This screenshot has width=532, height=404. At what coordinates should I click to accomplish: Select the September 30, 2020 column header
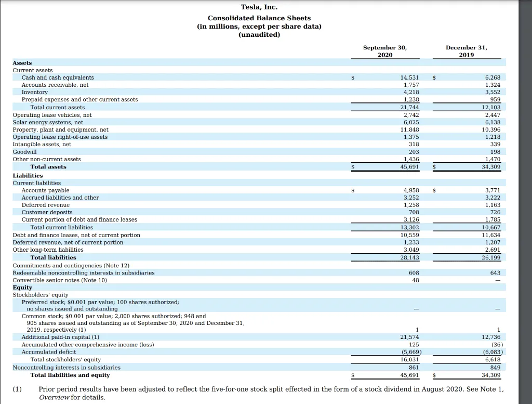(385, 51)
